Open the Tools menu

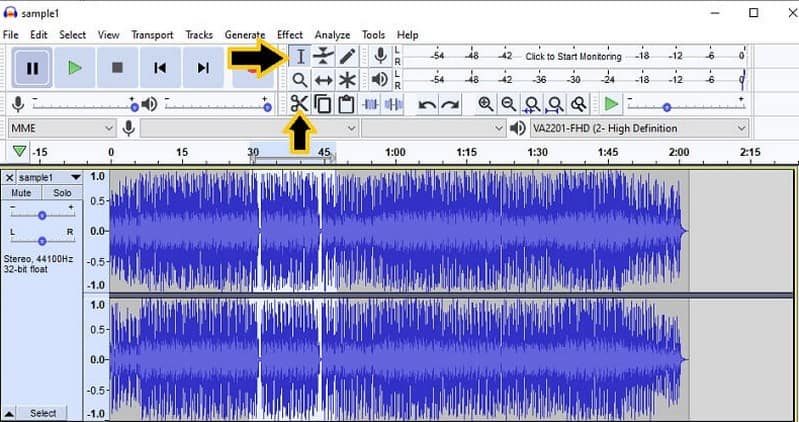[x=374, y=35]
